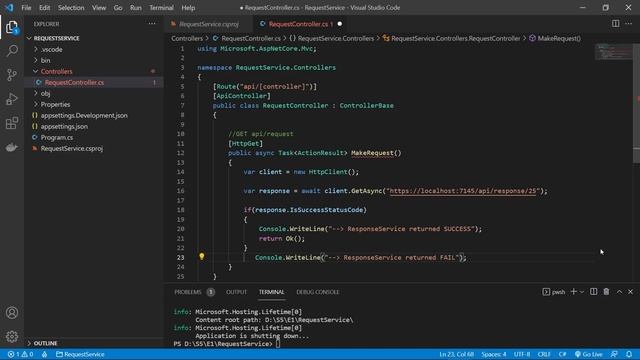This screenshot has height=360, width=640.
Task: Maximize the panel with up chevron
Action: point(619,291)
